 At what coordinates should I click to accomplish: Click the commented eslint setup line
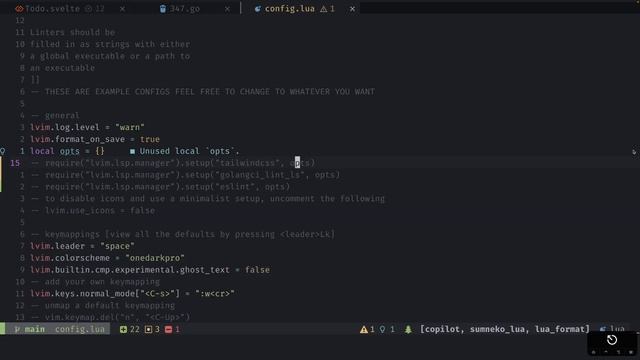click(160, 187)
